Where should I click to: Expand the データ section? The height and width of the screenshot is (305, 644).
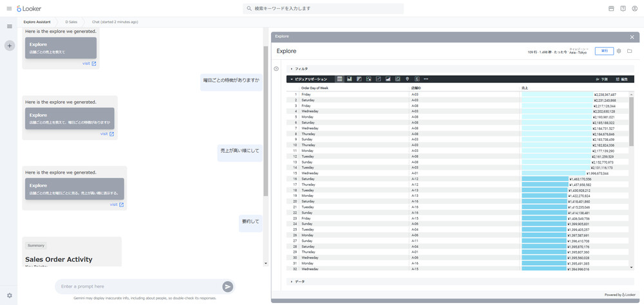[299, 281]
